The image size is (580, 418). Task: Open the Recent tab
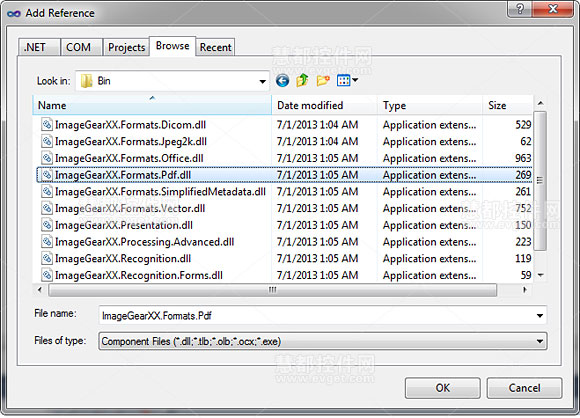215,47
